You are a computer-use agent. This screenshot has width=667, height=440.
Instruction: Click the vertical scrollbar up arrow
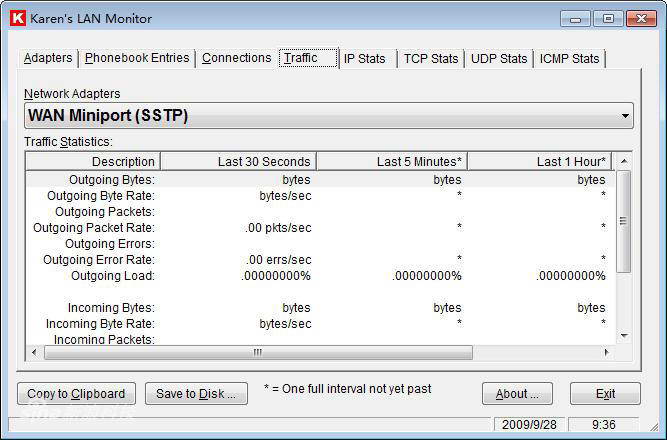point(624,161)
